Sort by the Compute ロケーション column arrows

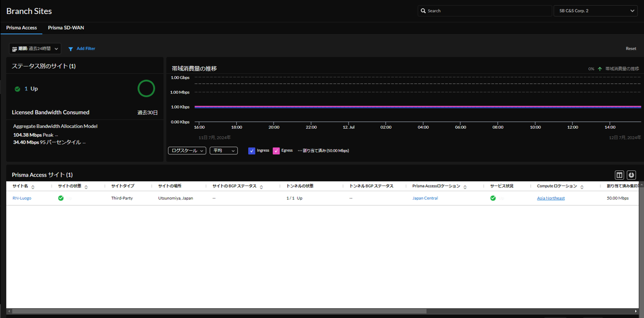[582, 187]
